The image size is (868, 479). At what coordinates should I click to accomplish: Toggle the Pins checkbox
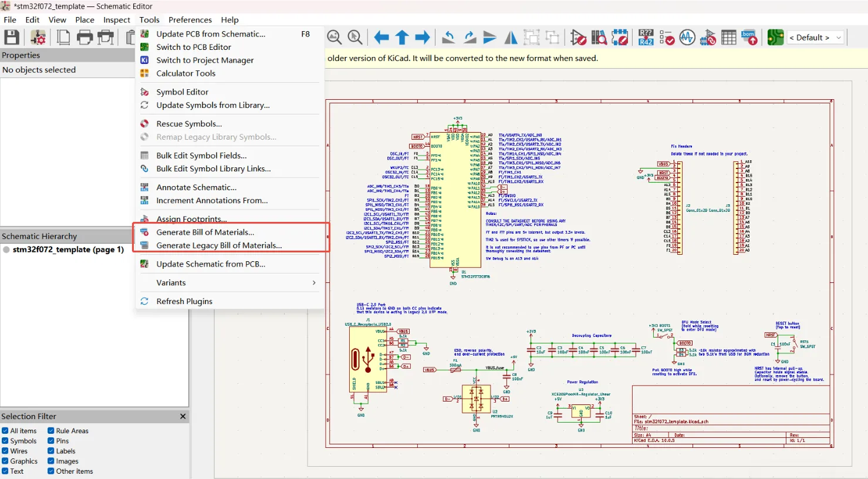coord(51,441)
